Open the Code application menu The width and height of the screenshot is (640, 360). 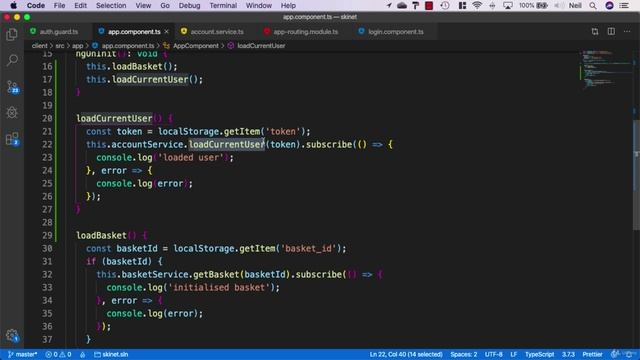pos(36,5)
